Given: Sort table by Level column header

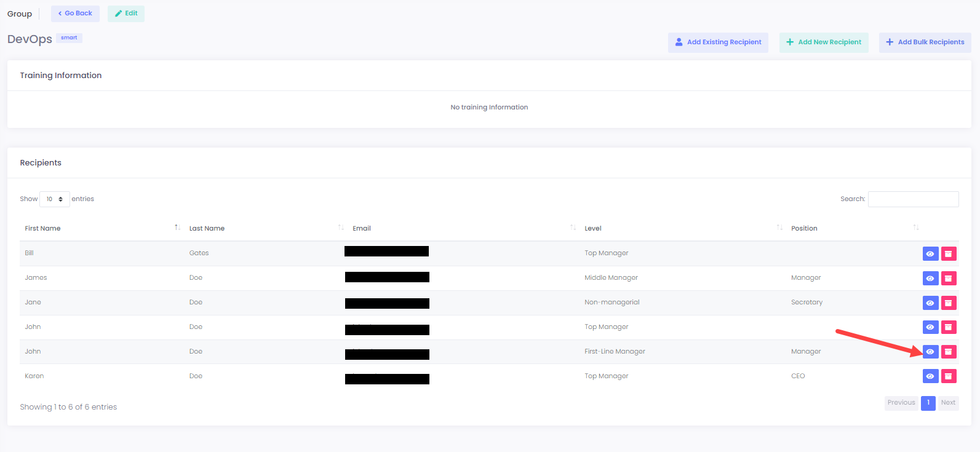Looking at the screenshot, I should [x=593, y=228].
